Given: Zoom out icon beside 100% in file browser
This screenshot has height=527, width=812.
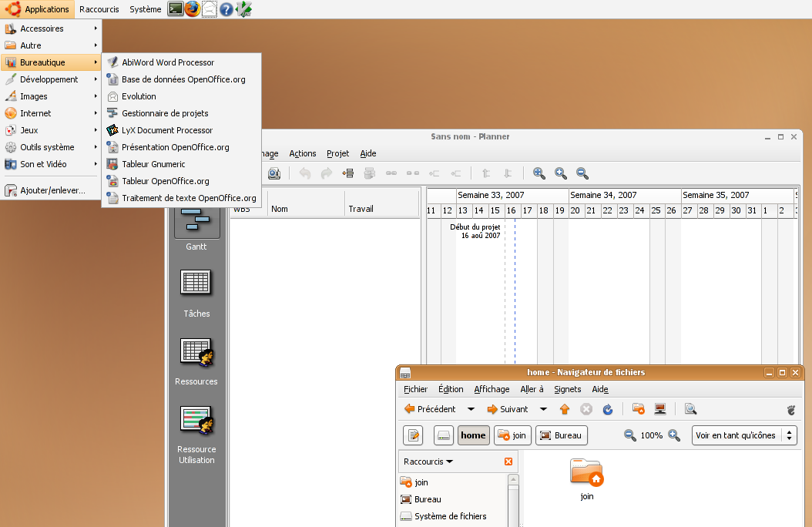Looking at the screenshot, I should (x=629, y=435).
